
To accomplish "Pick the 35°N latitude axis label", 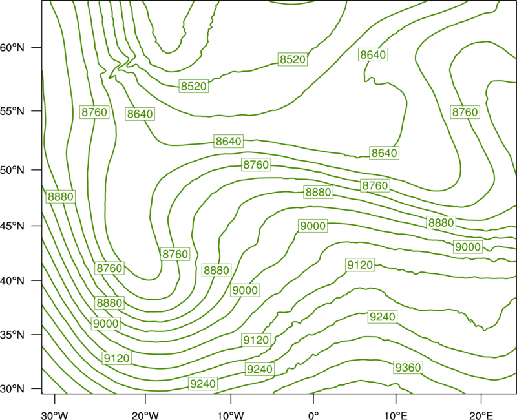I will click(12, 335).
